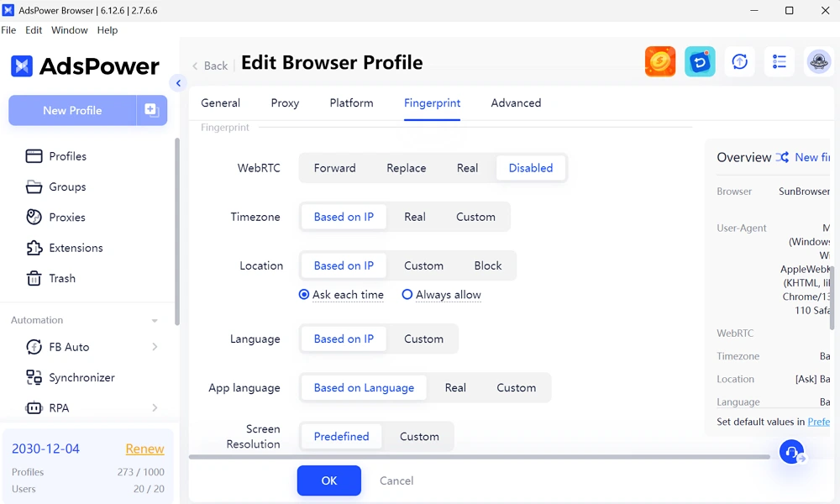Open the task list icon in header
The image size is (840, 504).
[780, 61]
